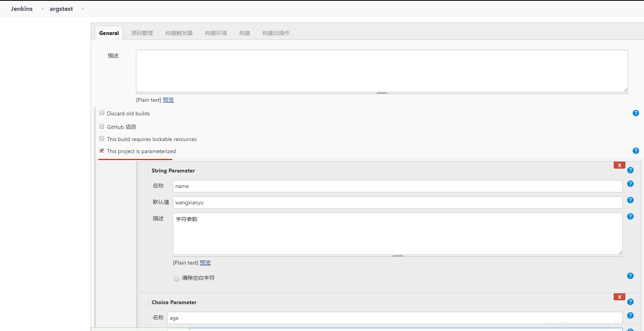Switch to 构建后操作 tab
The image size is (644, 331).
pos(276,33)
